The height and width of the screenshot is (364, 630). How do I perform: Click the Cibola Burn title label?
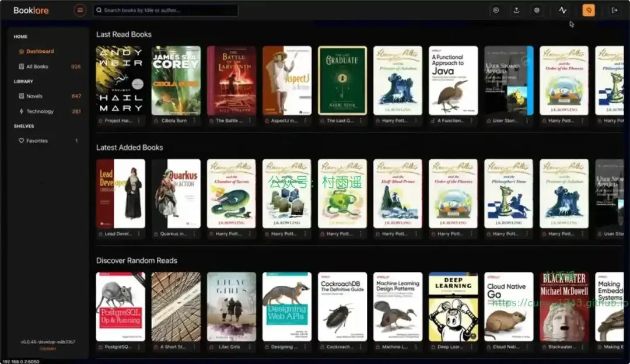(174, 121)
